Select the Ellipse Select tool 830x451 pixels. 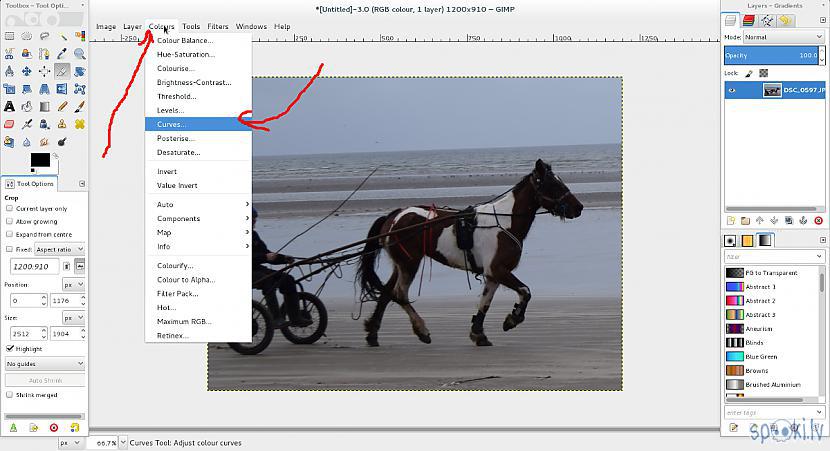coord(27,36)
